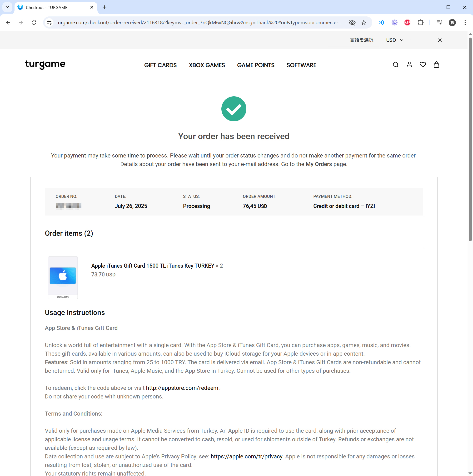Open the Chrome three-dot menu
Viewport: 473px width, 476px height.
coord(465,23)
